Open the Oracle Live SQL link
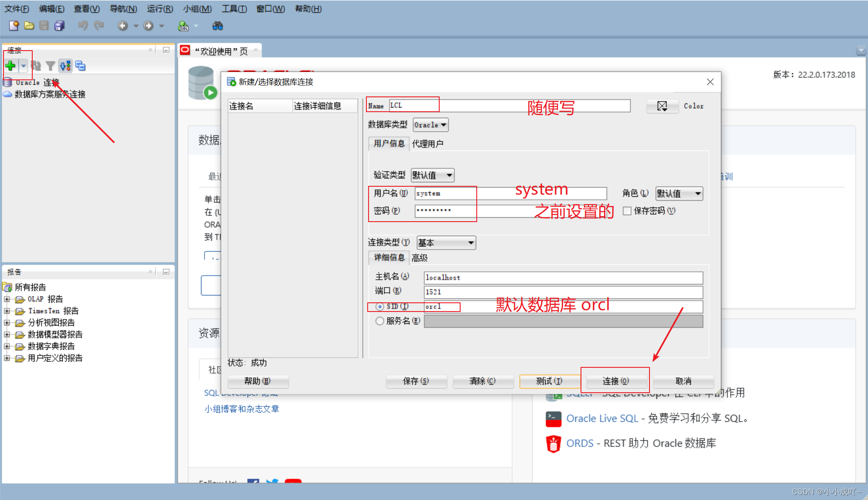 click(602, 418)
